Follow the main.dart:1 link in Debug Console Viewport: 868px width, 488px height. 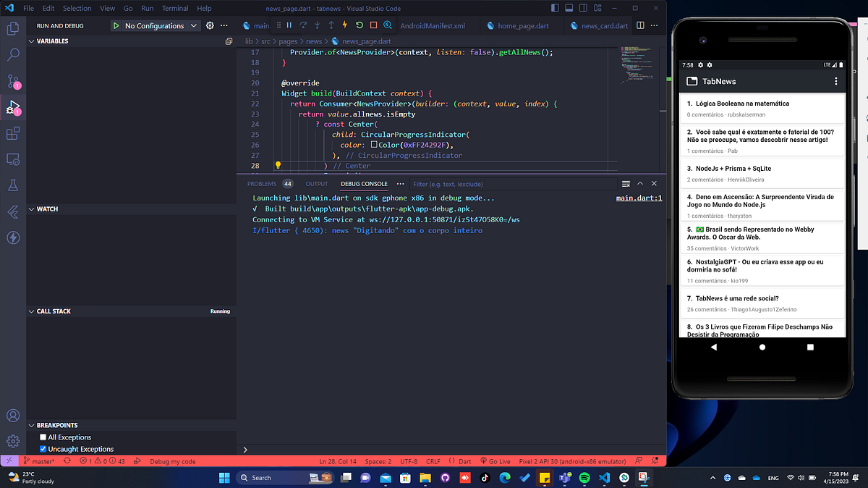639,197
